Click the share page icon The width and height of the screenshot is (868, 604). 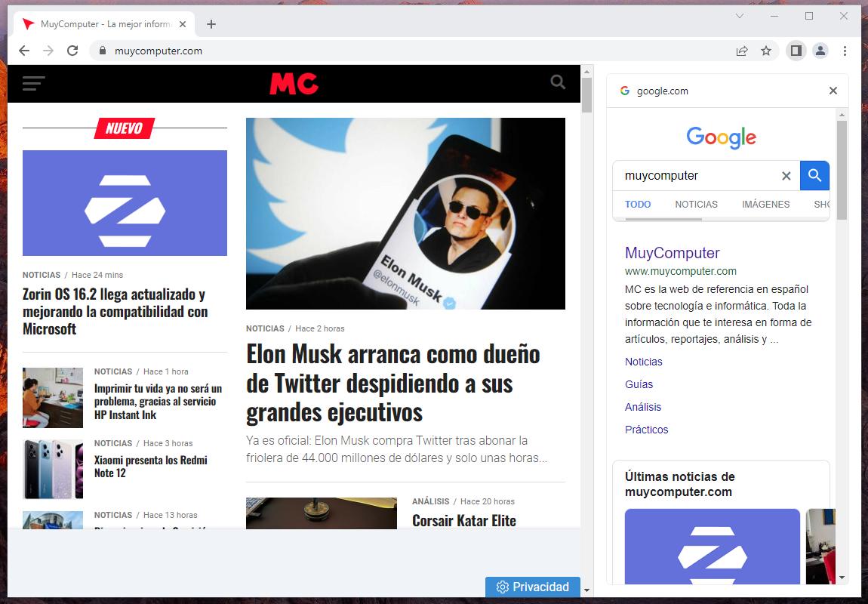click(x=742, y=51)
